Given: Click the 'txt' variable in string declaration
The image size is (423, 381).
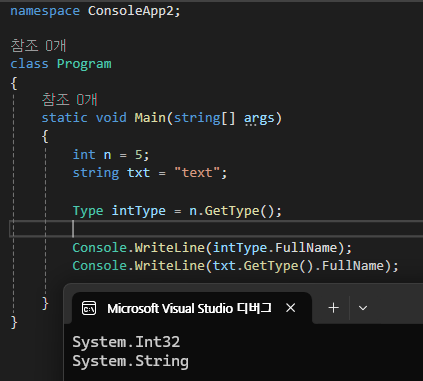Looking at the screenshot, I should point(138,173).
